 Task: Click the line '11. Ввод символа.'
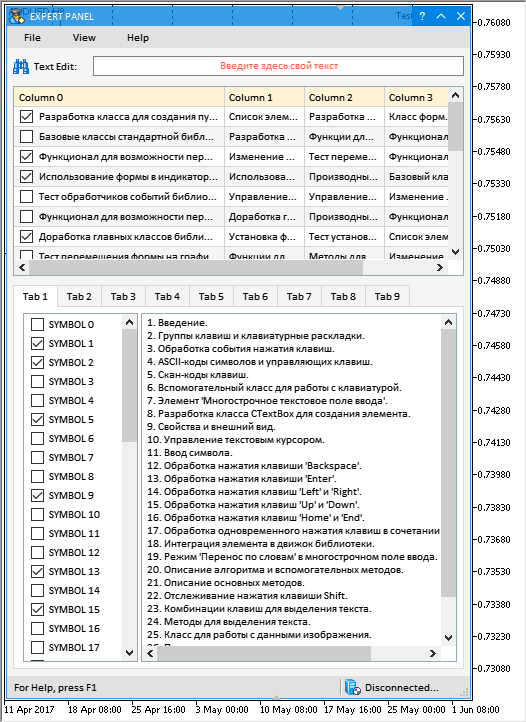tap(190, 453)
